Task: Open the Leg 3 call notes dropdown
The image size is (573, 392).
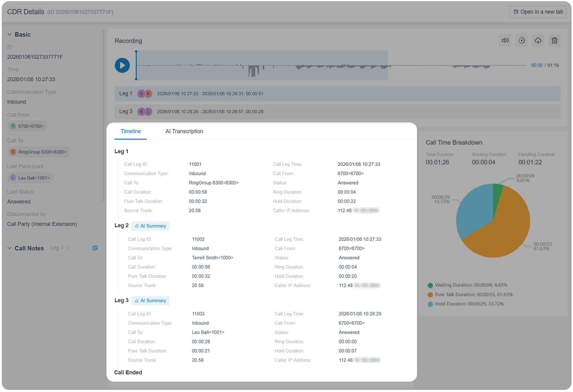Action: tap(59, 248)
